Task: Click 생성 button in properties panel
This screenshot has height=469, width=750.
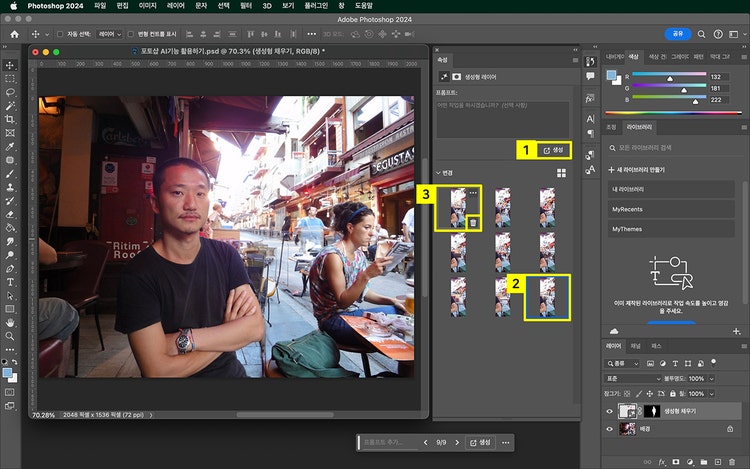Action: pyautogui.click(x=553, y=150)
